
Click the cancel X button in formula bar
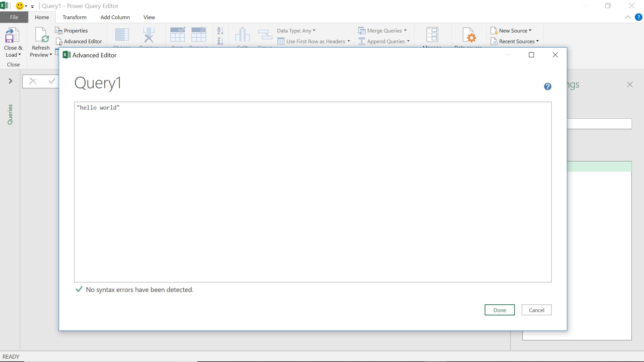click(32, 81)
